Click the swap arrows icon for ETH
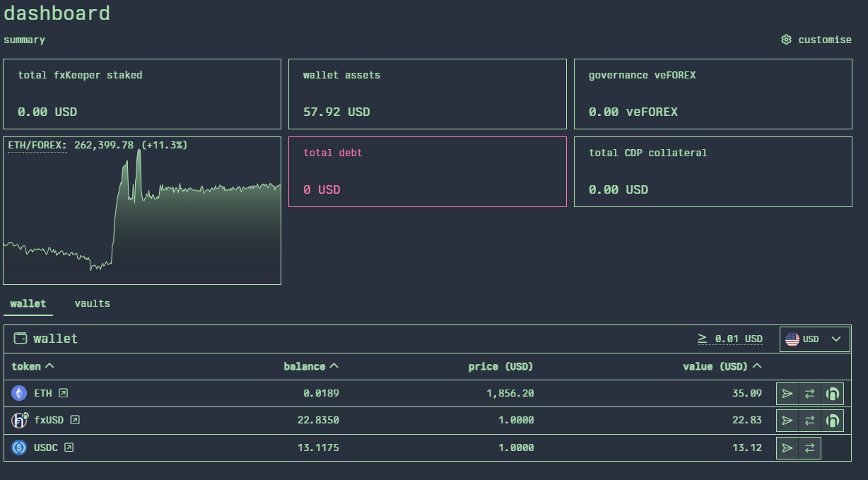The image size is (868, 480). pos(810,394)
